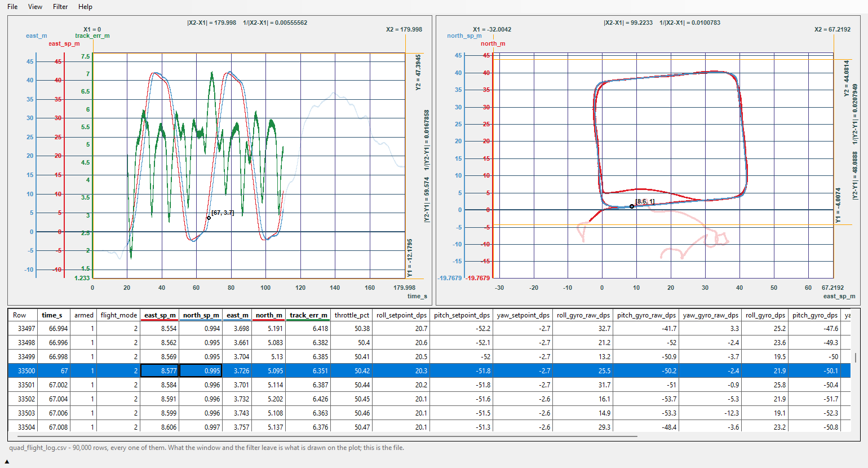Click the selected cell with value 8.577
The height and width of the screenshot is (468, 868).
coord(160,371)
